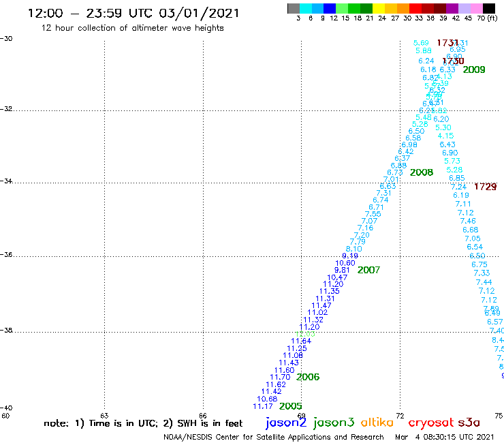Click the wave height value 8.10

(x=354, y=249)
